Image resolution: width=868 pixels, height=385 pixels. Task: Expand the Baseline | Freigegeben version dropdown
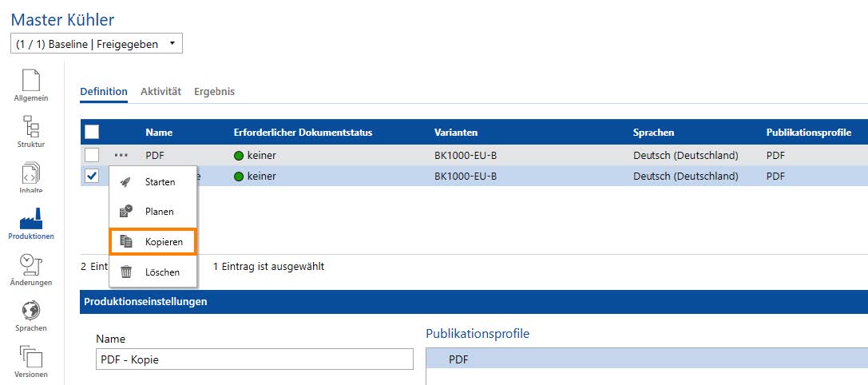(97, 44)
